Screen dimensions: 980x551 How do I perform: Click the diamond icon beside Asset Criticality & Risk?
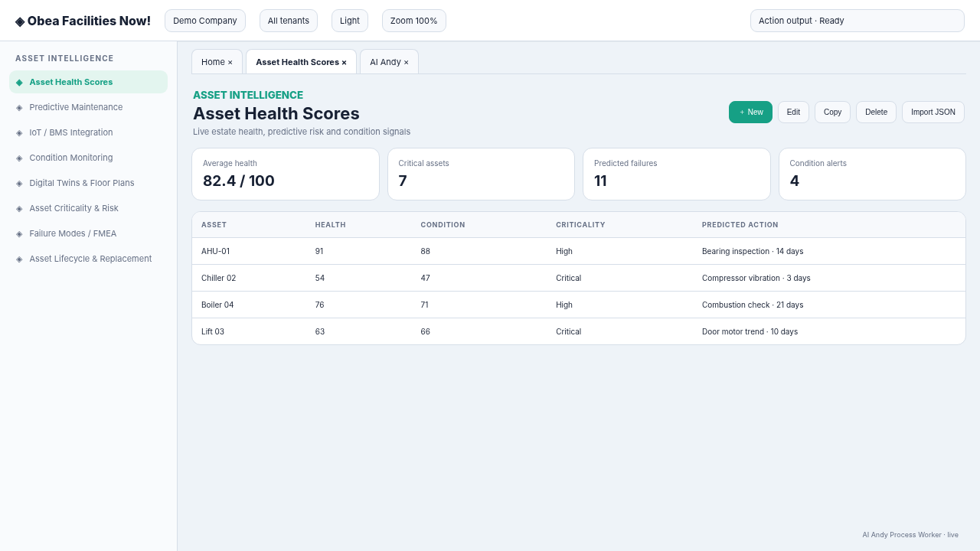[x=19, y=208]
